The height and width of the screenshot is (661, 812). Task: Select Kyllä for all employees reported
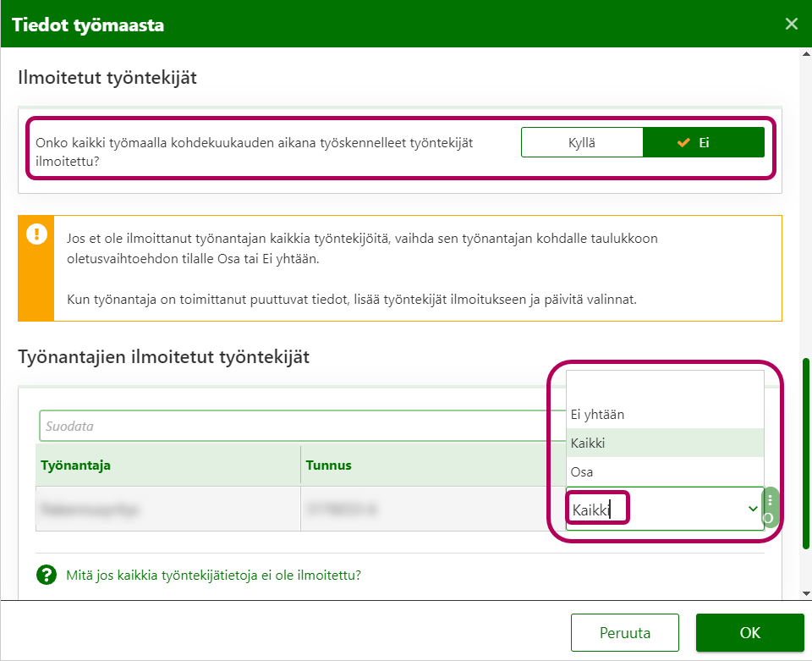click(582, 142)
